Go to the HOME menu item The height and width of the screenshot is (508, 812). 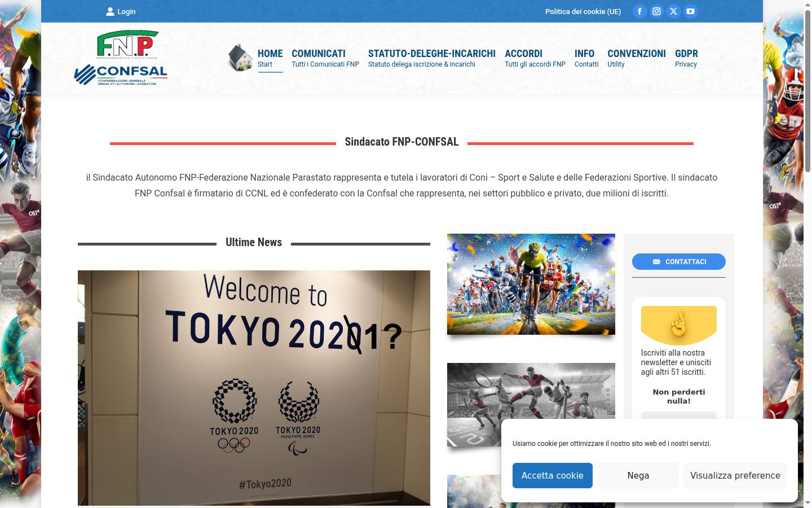click(270, 58)
